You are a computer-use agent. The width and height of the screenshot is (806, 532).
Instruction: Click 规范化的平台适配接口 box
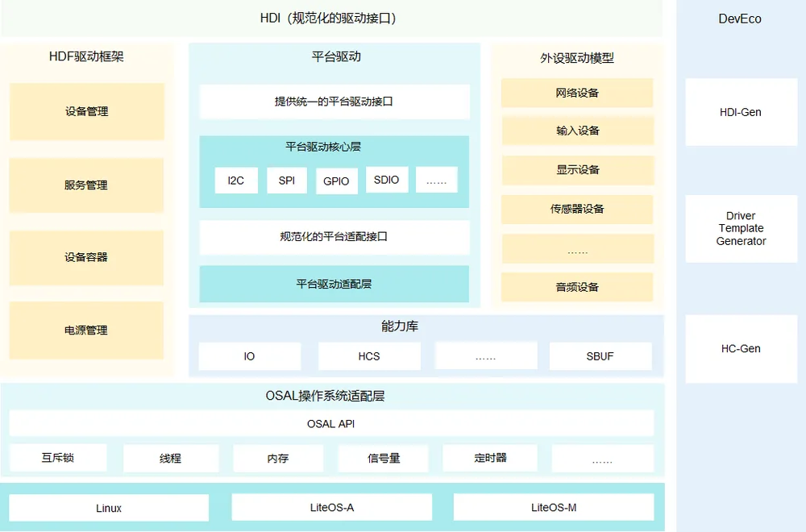334,237
